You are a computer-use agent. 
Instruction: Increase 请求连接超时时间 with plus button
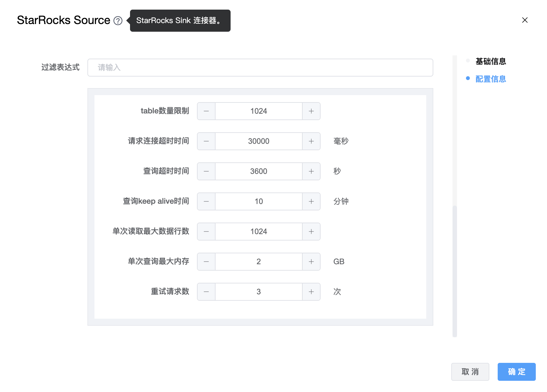coord(311,141)
